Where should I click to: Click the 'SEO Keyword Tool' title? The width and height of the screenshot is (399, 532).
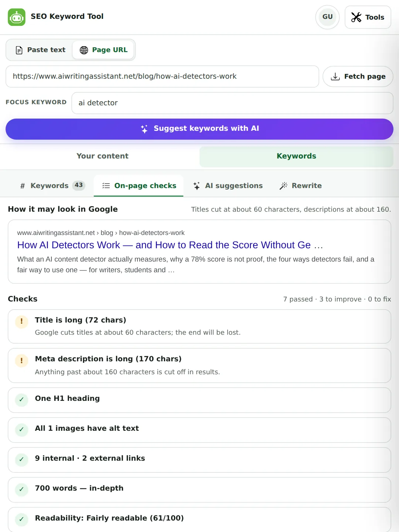coord(67,17)
